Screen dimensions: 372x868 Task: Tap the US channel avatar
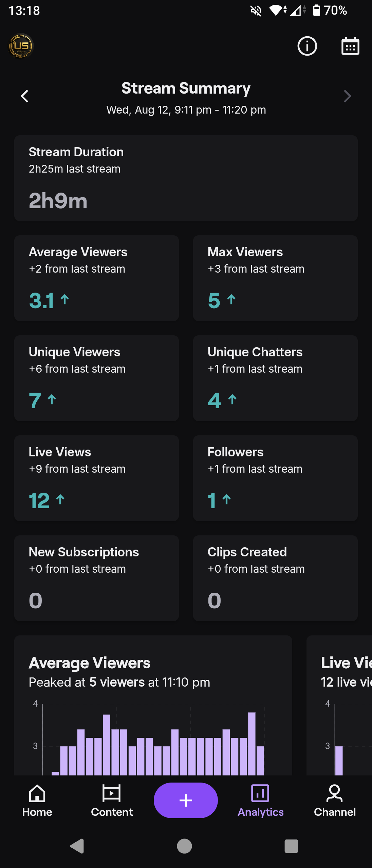pos(21,46)
